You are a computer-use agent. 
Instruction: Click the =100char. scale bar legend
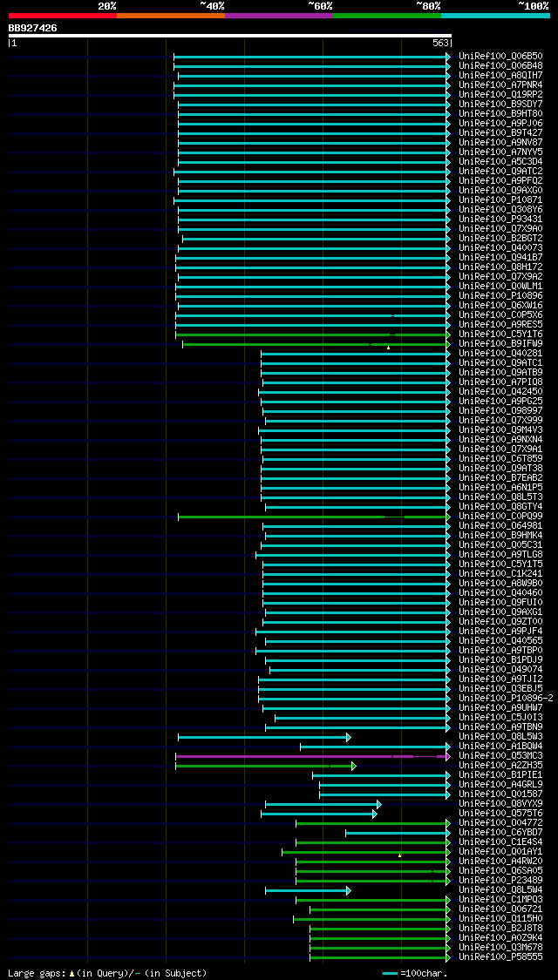click(413, 974)
